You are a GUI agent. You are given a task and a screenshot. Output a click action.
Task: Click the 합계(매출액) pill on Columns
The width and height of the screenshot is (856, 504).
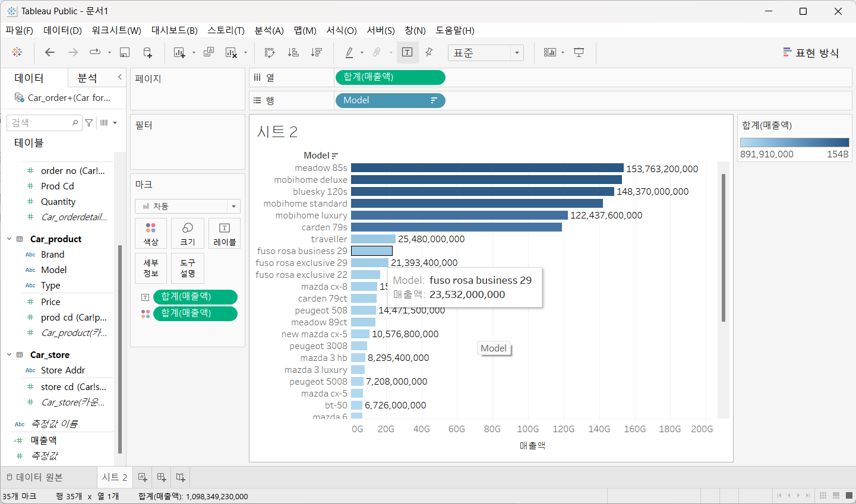pyautogui.click(x=390, y=77)
